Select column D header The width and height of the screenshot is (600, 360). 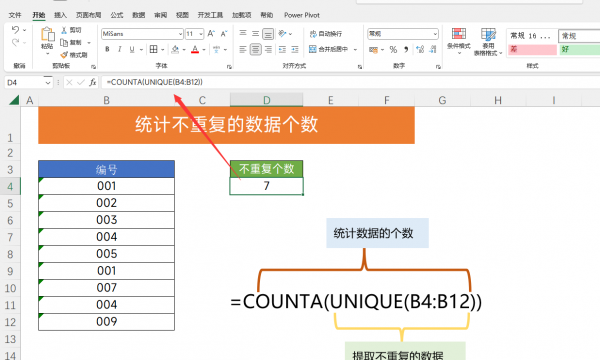point(266,100)
